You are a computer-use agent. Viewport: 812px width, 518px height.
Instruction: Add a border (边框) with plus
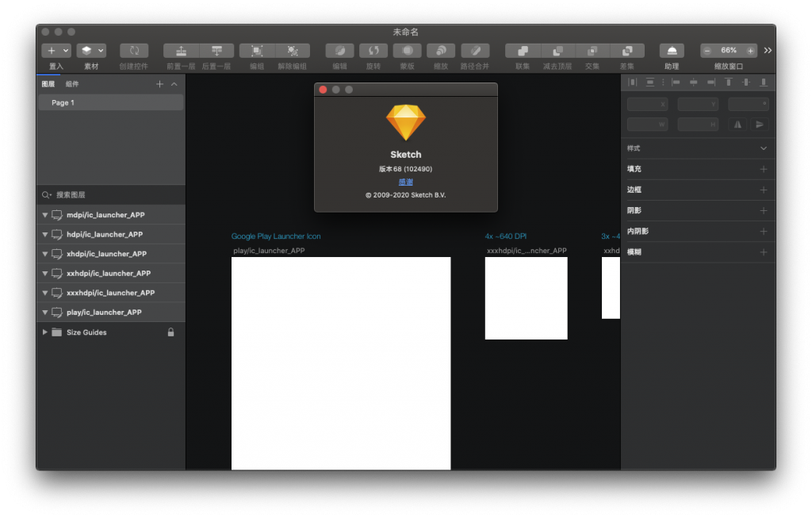[x=764, y=190]
